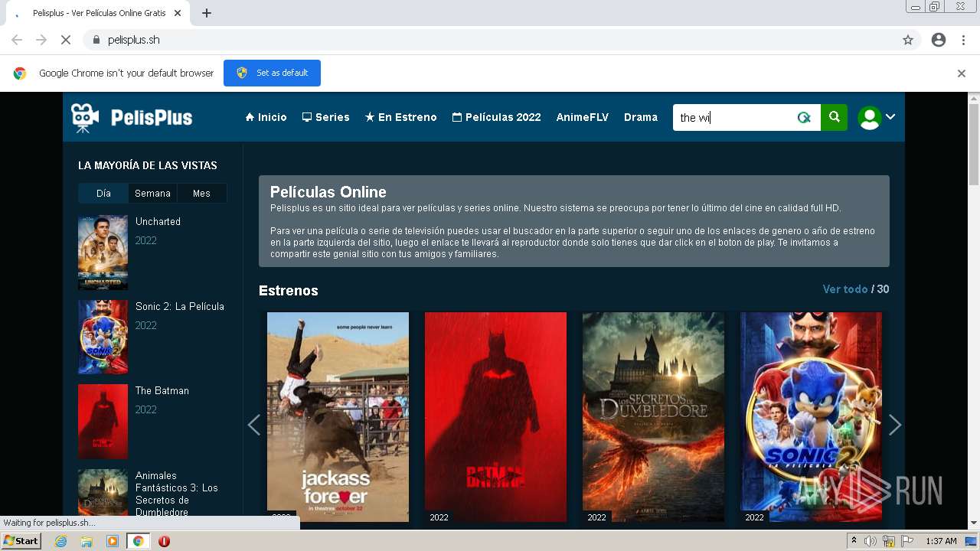Select the Día tab

tap(103, 193)
